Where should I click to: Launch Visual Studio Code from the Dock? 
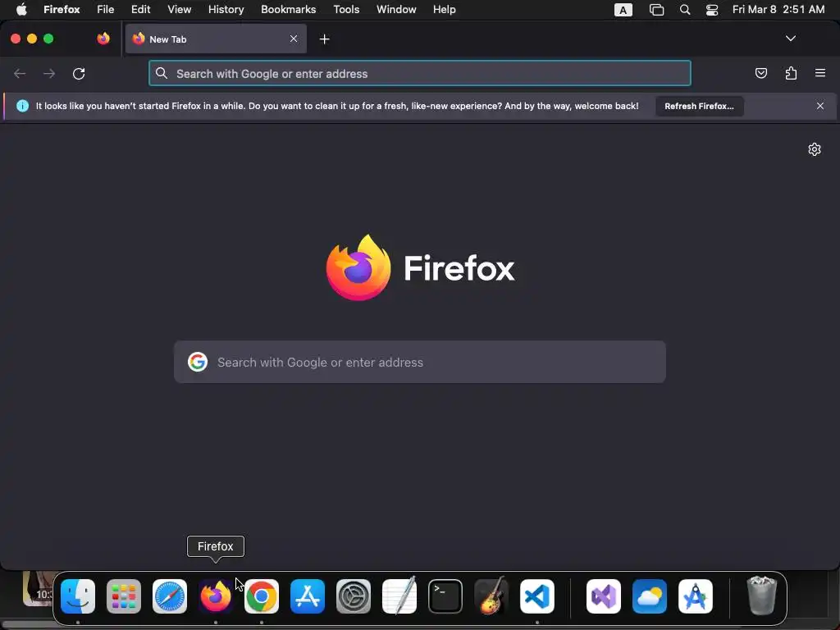537,596
